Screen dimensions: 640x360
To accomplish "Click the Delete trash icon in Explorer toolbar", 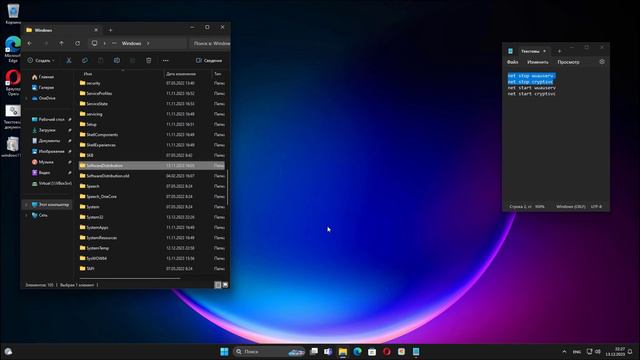I will pos(149,60).
